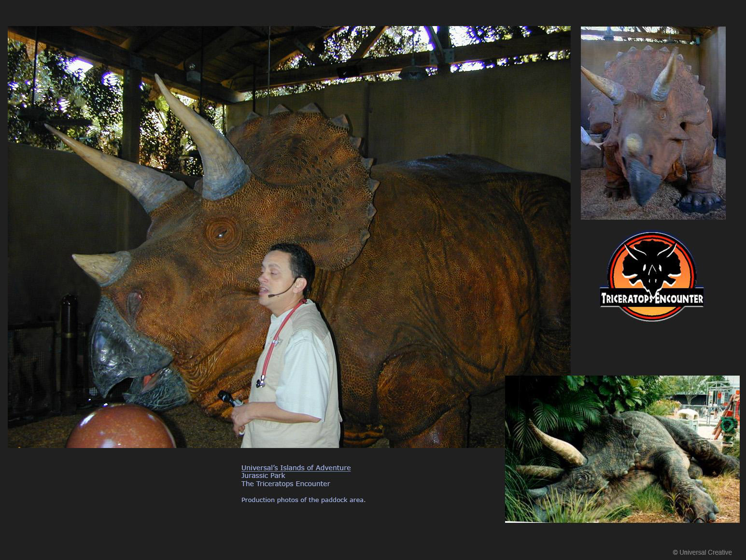Select 'The Triceratops Encounter' caption text
Screen dimensions: 746x560
[286, 484]
